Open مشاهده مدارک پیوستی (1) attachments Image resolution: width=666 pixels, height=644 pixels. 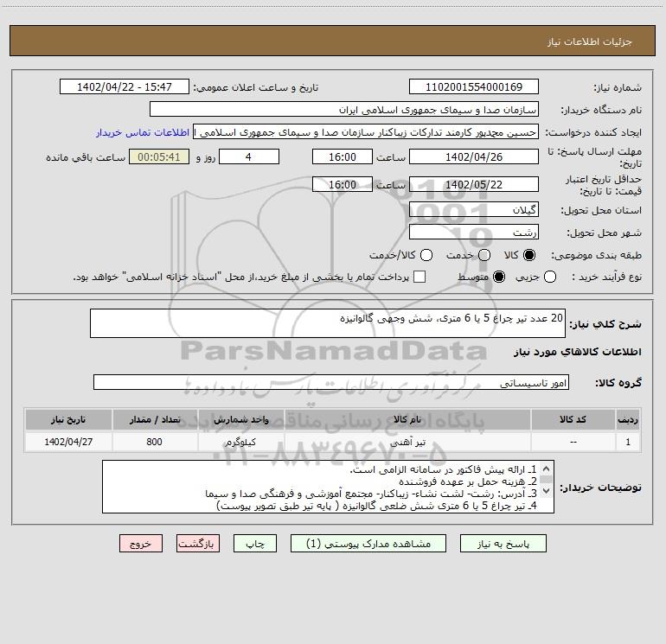368,544
